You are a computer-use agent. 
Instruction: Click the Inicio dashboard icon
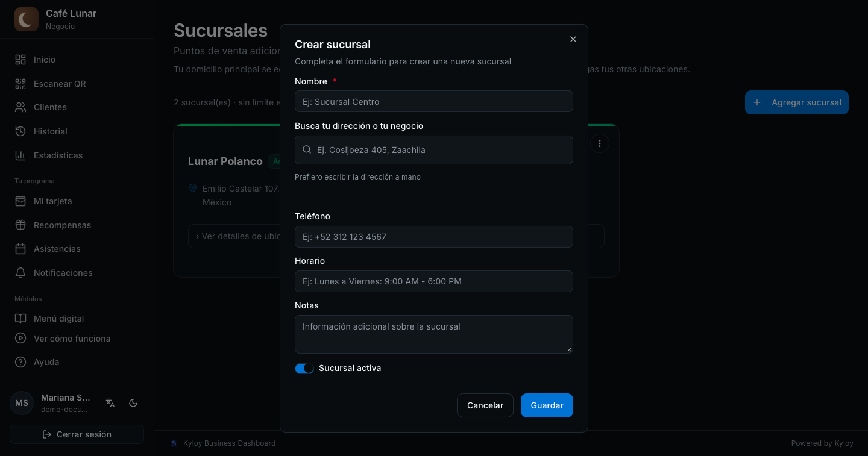coord(20,60)
